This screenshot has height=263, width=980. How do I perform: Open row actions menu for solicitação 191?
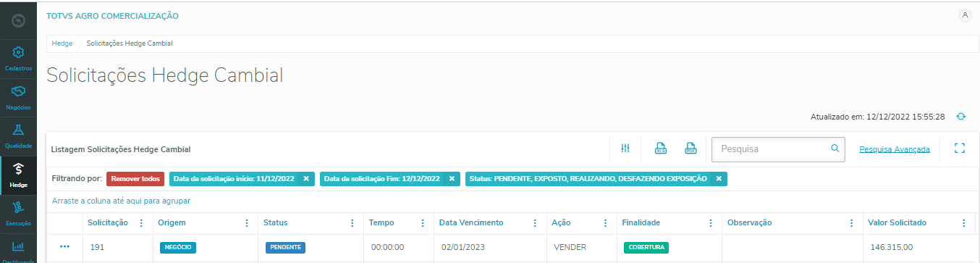65,247
